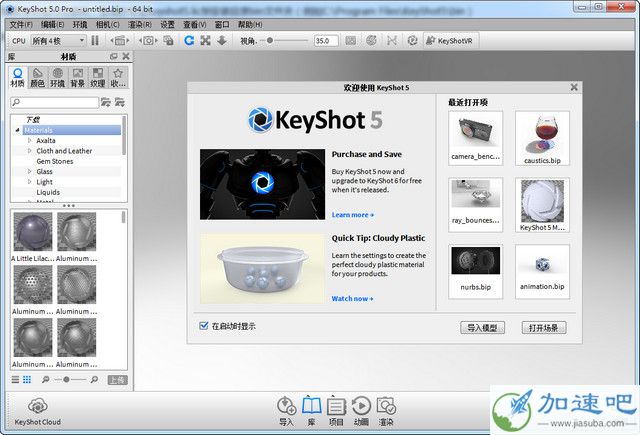Click the grid icon right of view-angle field
640x435 pixels.
tap(351, 40)
